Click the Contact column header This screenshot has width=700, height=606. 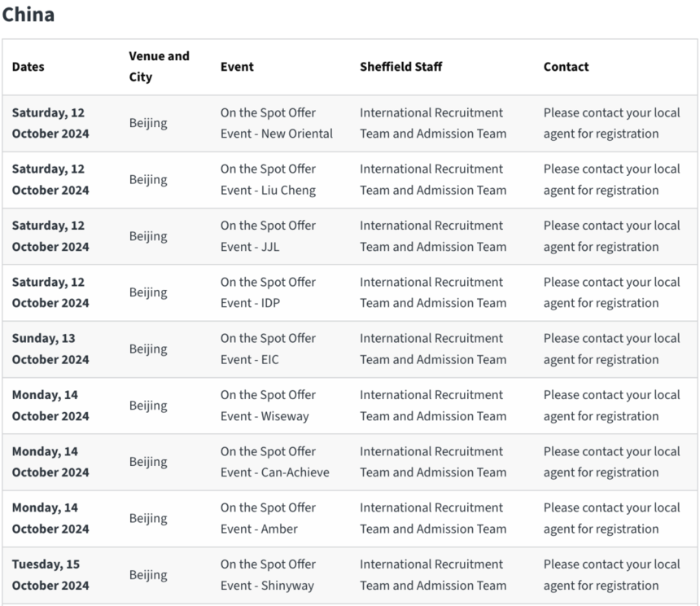point(566,67)
